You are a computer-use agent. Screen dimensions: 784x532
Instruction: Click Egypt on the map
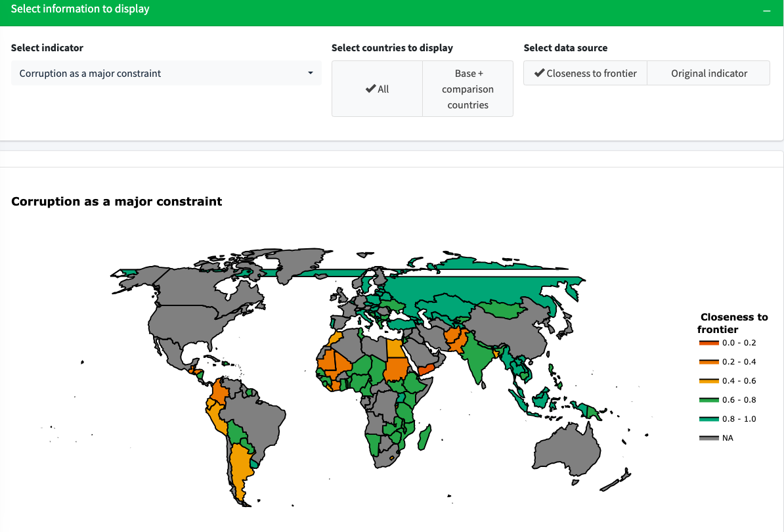coord(395,347)
